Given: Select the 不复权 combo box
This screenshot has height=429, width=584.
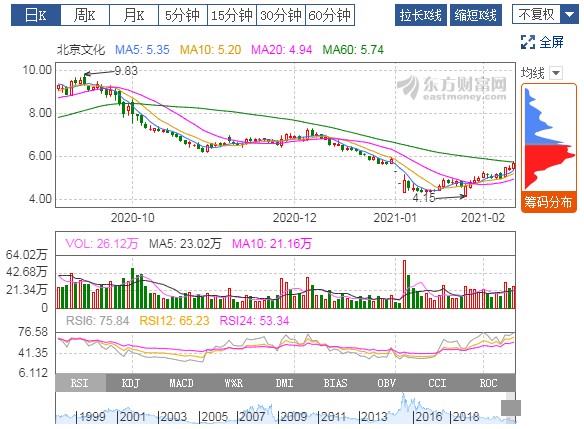Looking at the screenshot, I should 545,15.
